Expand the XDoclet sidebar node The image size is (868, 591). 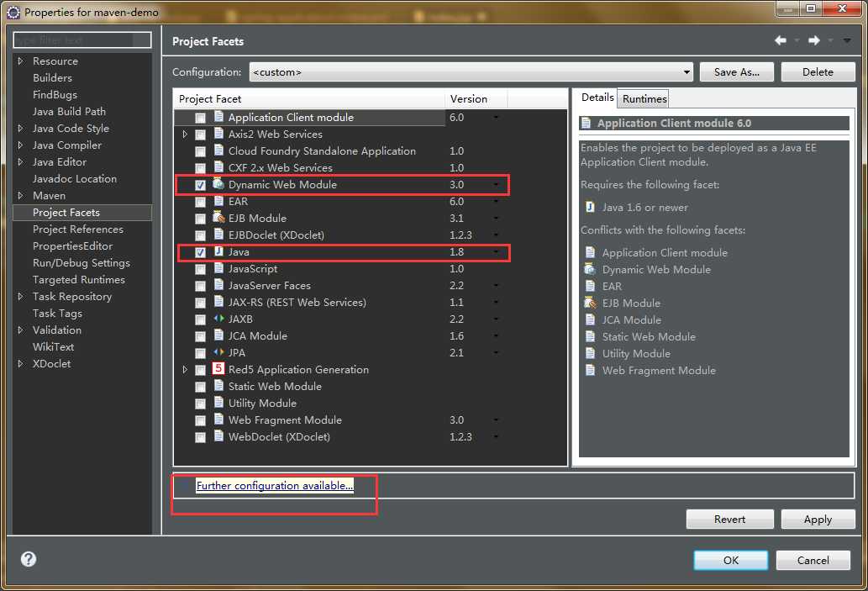click(x=20, y=363)
